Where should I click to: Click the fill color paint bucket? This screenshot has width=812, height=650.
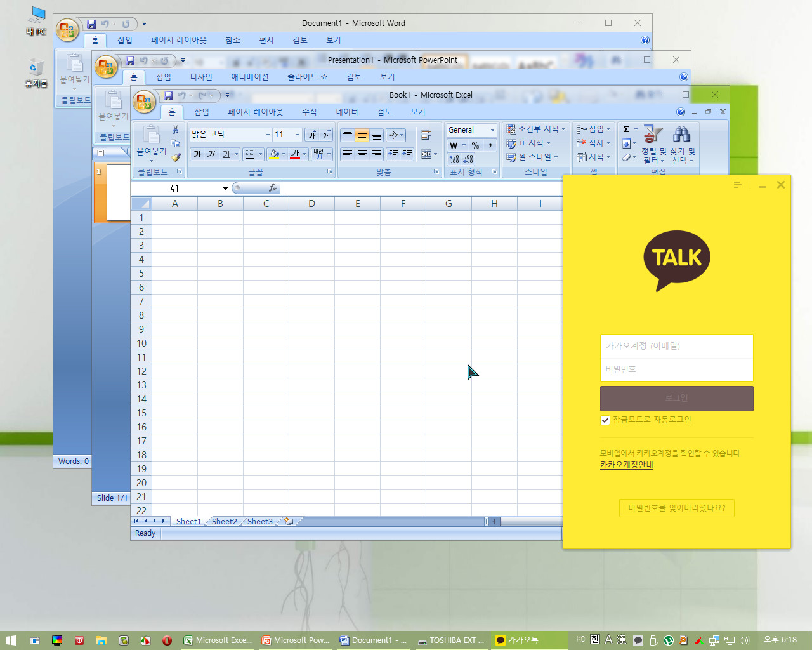tap(274, 154)
